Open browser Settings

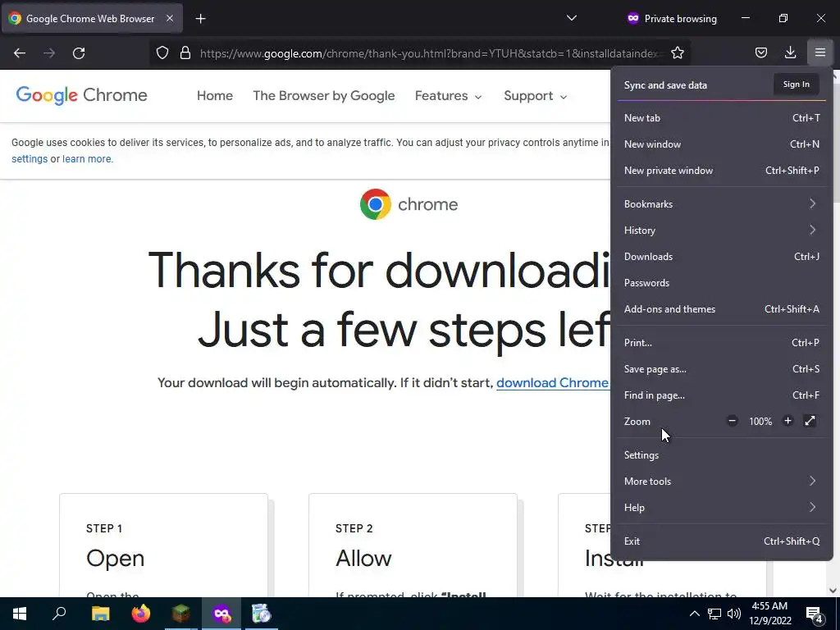722,455
